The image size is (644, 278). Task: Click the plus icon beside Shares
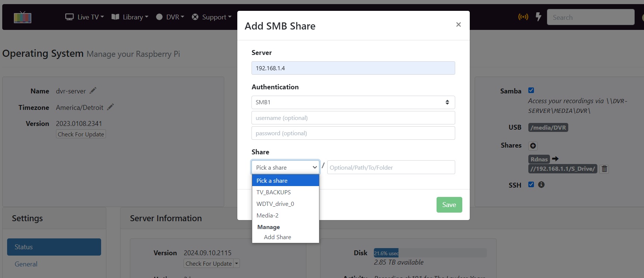click(x=533, y=146)
